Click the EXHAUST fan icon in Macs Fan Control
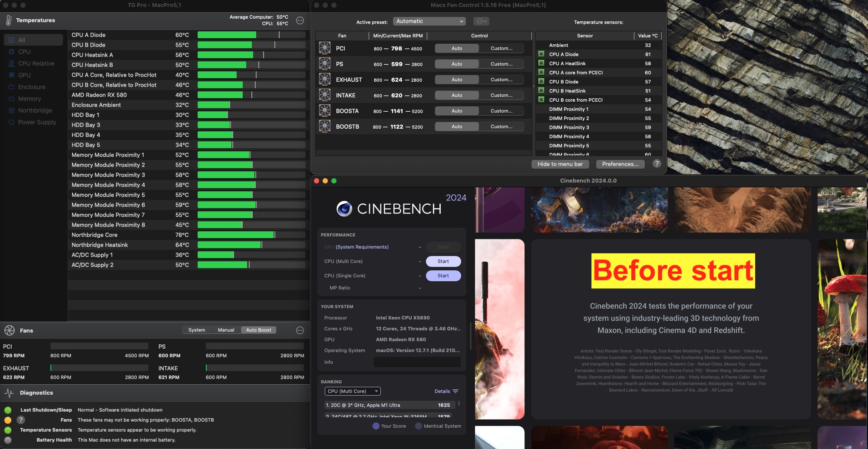 (325, 80)
